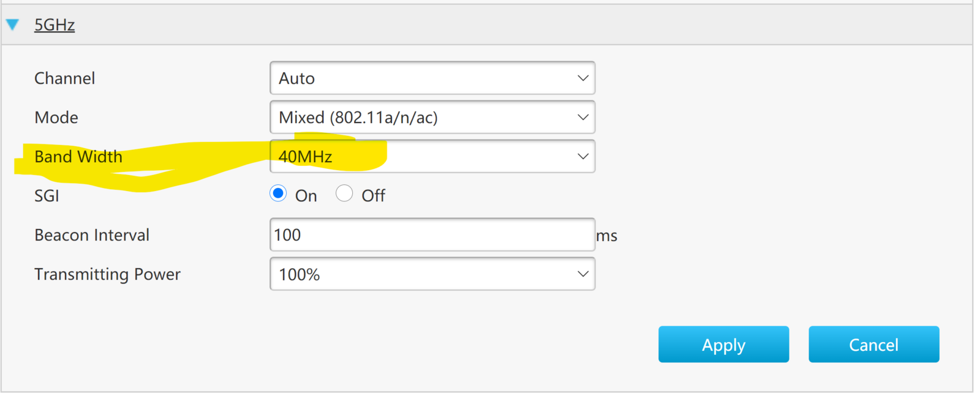
Task: Click the Off label next to SGI
Action: click(x=374, y=196)
